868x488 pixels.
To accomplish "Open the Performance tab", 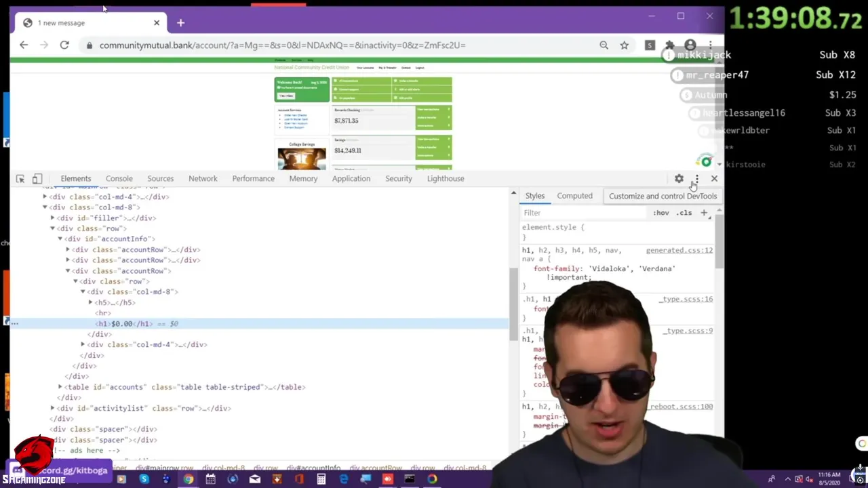I will pyautogui.click(x=253, y=179).
